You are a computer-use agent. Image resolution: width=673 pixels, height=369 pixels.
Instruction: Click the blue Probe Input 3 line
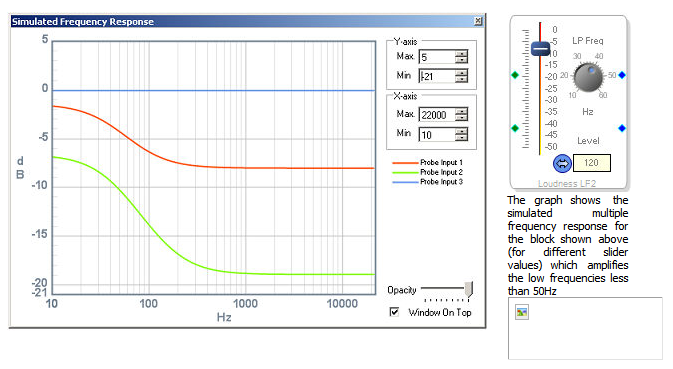(214, 91)
